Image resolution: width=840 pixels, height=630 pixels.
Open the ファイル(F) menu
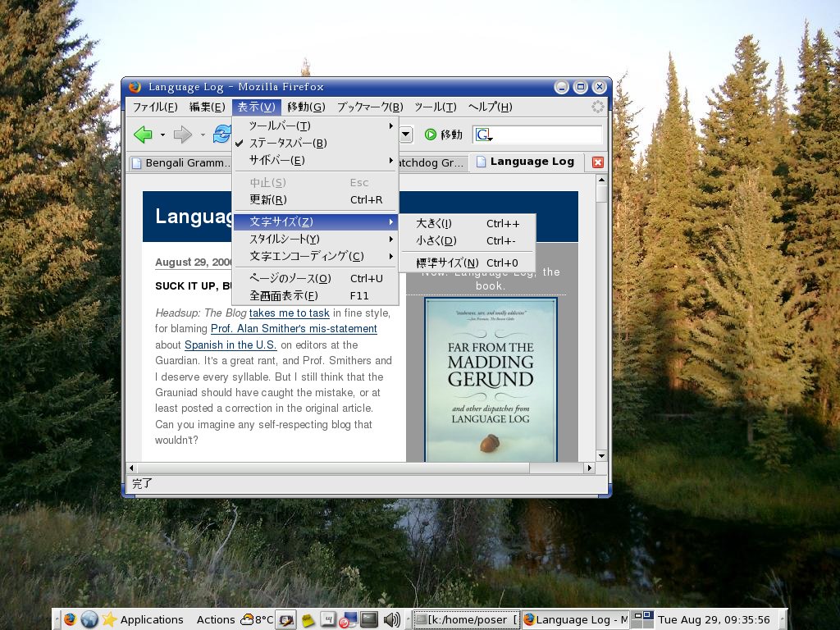click(x=155, y=107)
